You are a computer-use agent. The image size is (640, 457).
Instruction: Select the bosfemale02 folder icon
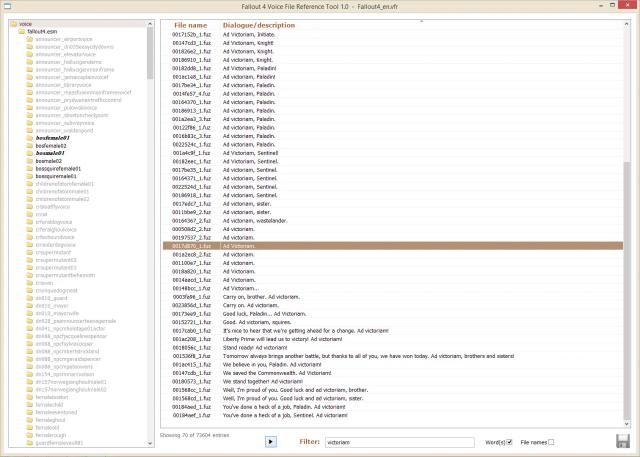click(x=29, y=146)
